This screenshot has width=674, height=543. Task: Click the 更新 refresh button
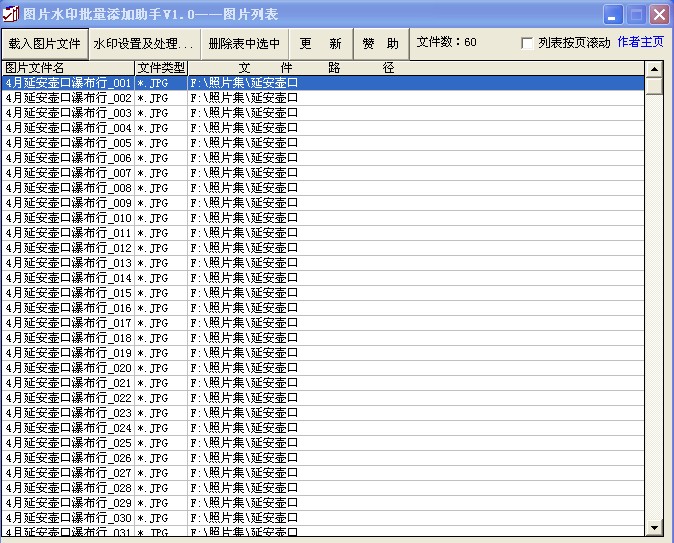[320, 44]
